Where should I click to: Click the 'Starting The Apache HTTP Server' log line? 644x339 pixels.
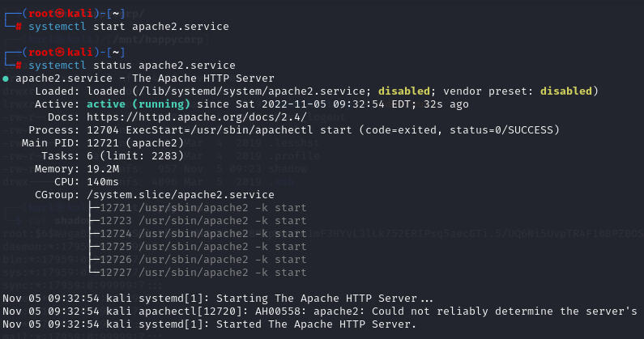218,299
